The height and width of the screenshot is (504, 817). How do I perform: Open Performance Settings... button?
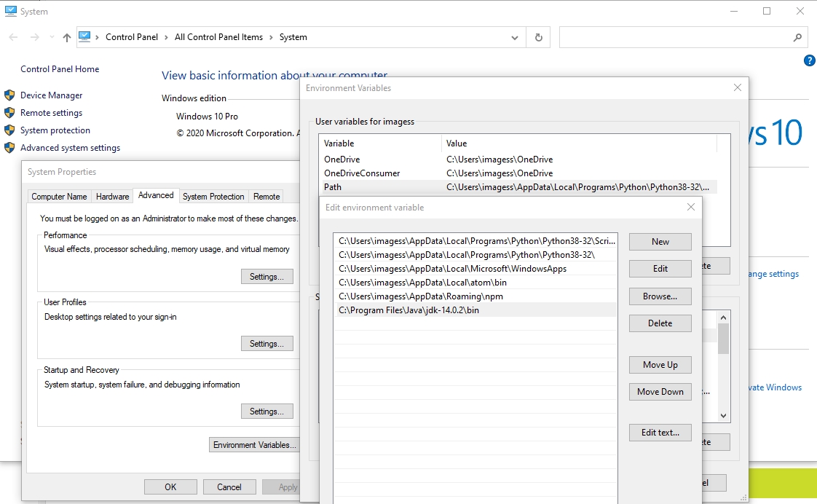coord(267,277)
